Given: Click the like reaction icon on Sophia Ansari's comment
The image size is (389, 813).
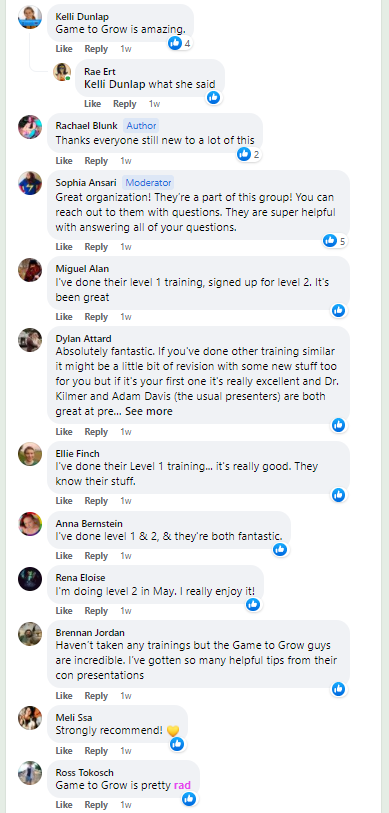Looking at the screenshot, I should 330,241.
